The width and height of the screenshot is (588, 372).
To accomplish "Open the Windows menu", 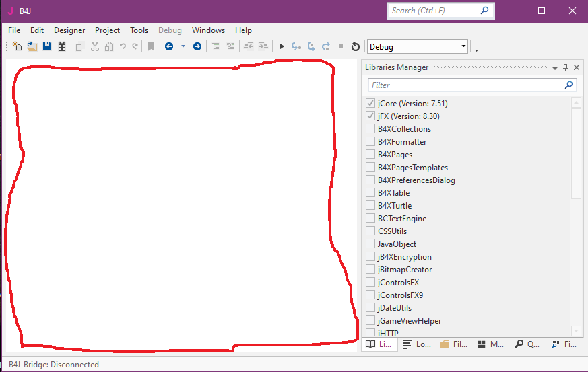I will [209, 30].
